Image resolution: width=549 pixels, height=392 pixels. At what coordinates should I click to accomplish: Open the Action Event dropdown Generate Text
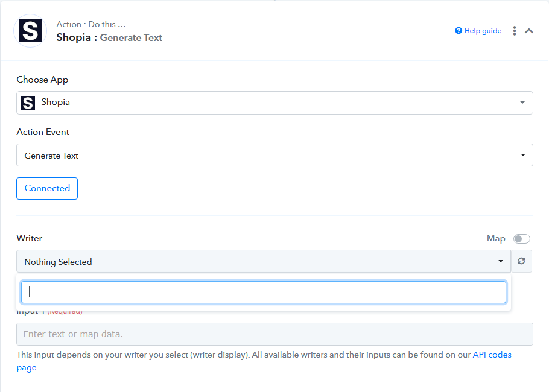pos(274,155)
